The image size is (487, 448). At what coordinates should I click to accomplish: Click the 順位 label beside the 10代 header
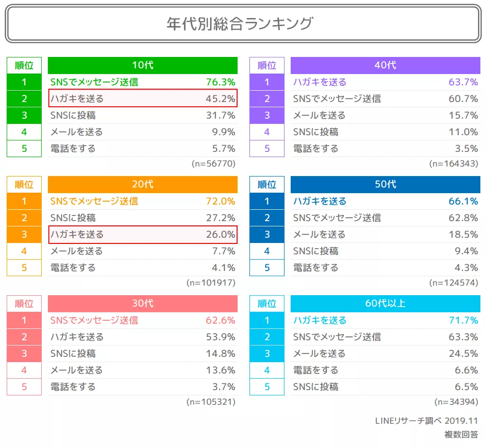(x=24, y=65)
